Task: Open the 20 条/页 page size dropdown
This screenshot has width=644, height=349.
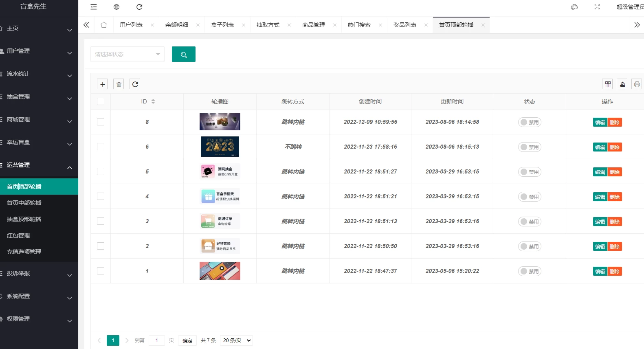Action: (236, 340)
